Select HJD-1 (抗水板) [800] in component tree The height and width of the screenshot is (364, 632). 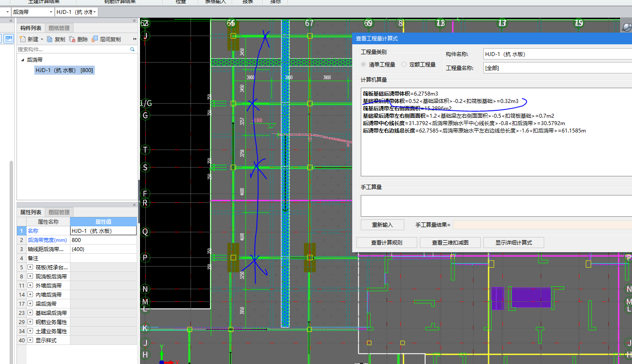[64, 70]
